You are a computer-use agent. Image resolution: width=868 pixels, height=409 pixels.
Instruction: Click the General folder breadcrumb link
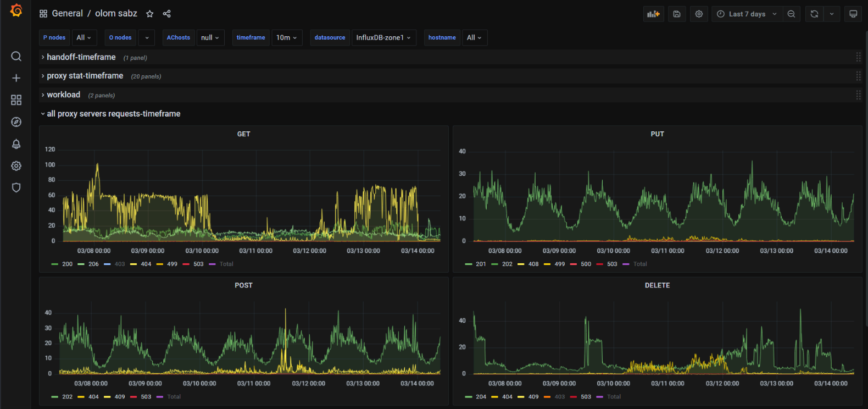click(x=67, y=14)
